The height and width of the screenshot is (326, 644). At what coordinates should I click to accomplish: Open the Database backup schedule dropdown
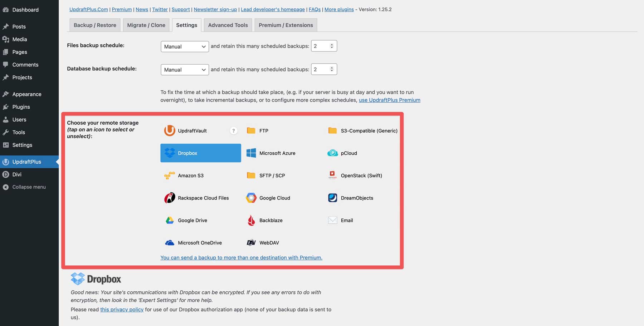click(x=185, y=69)
